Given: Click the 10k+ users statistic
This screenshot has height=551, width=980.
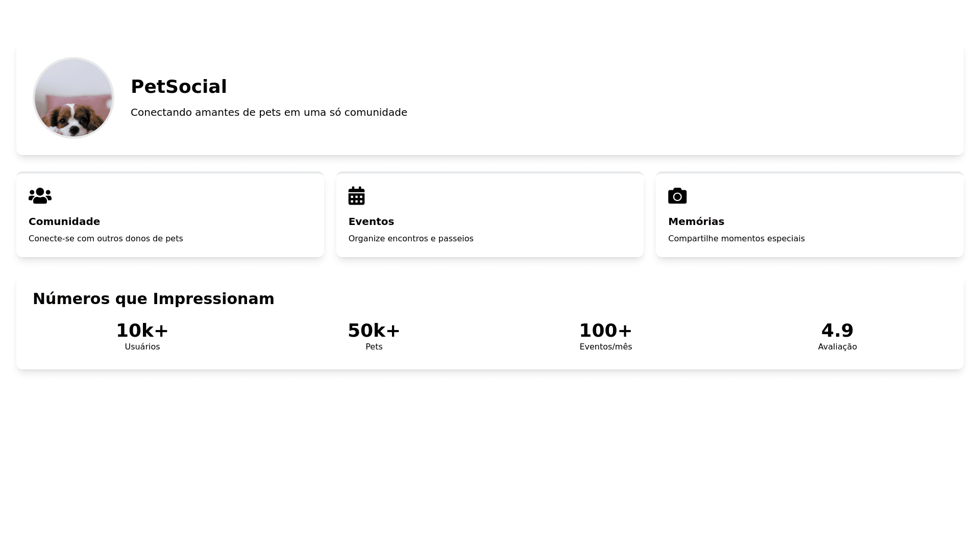Looking at the screenshot, I should click(142, 331).
